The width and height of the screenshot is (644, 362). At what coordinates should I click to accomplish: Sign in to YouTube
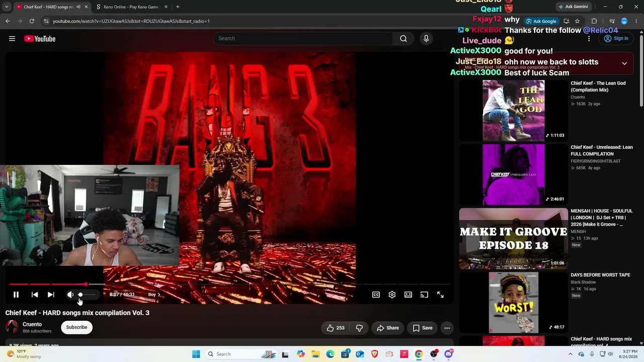[616, 39]
